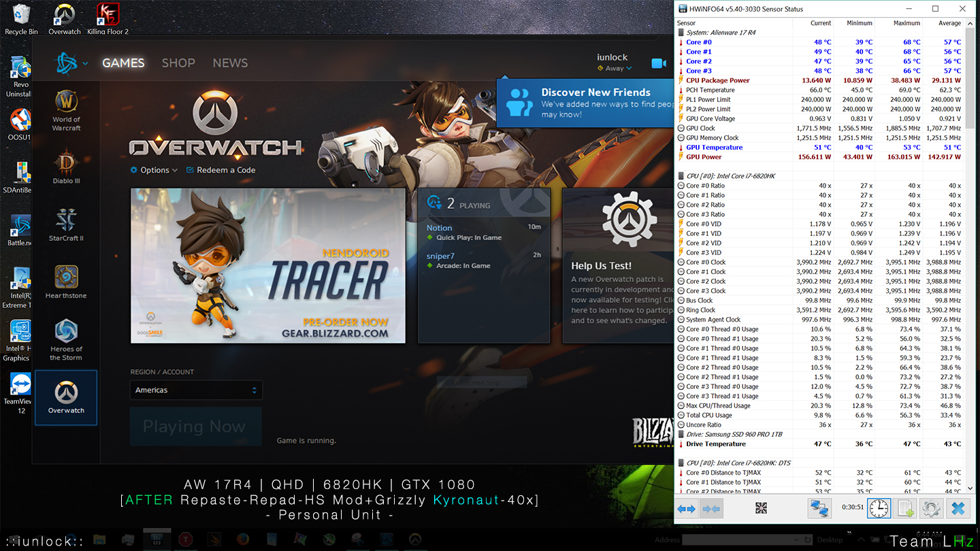
Task: Select friend Notion in the playing list
Action: pos(484,233)
